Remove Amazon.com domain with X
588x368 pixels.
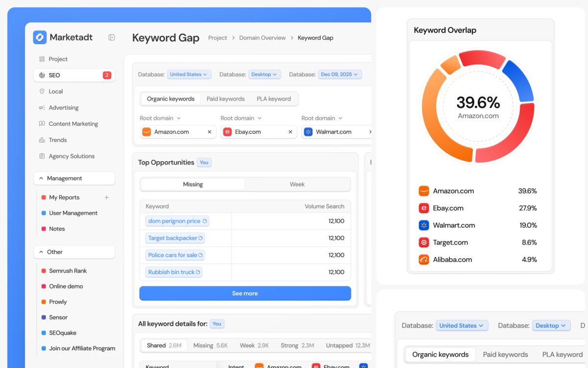tap(209, 132)
